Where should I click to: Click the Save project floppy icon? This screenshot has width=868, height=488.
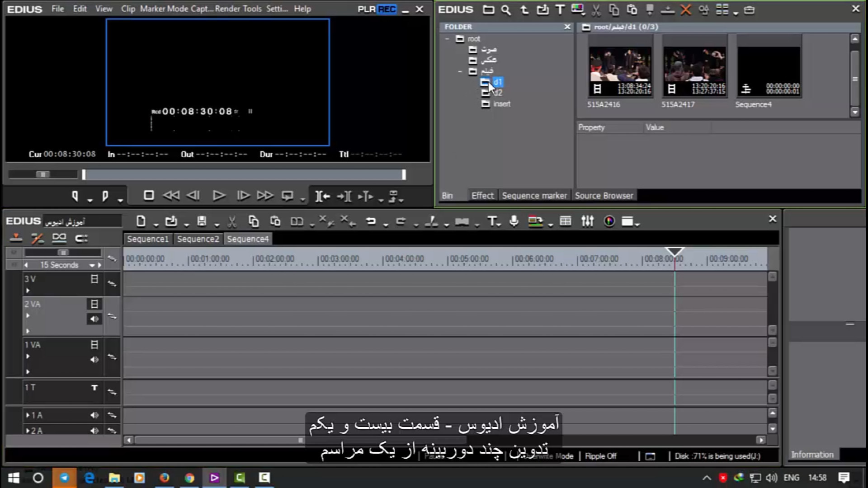(x=202, y=221)
